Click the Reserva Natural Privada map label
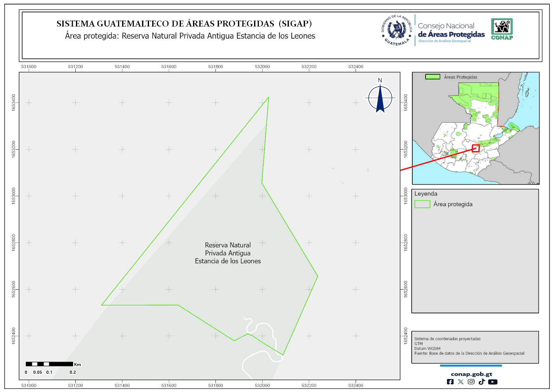This screenshot has width=555, height=392. coord(228,253)
